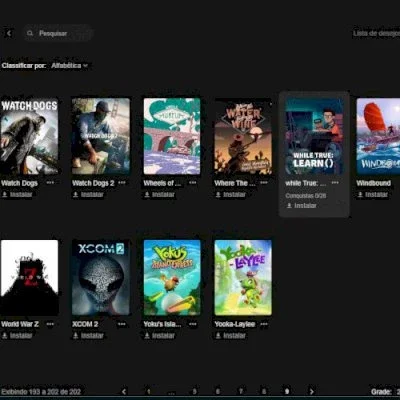Select the World War Z title text

(20, 324)
